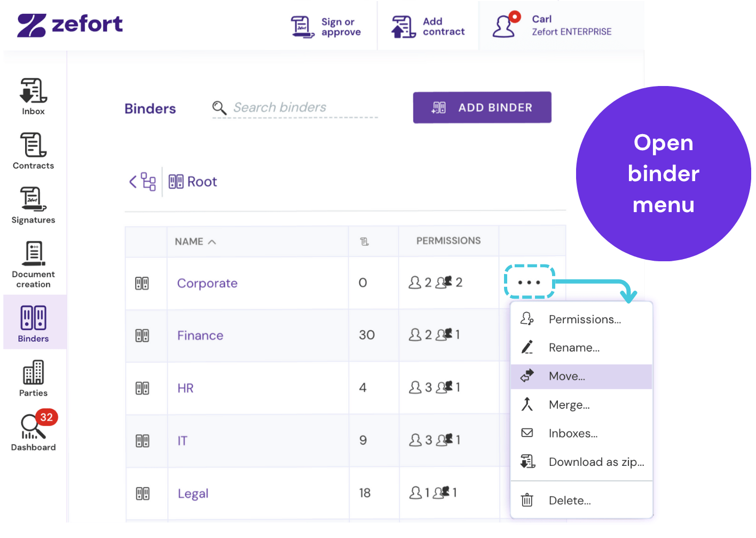
Task: Click the Sign or approve button
Action: click(x=326, y=27)
